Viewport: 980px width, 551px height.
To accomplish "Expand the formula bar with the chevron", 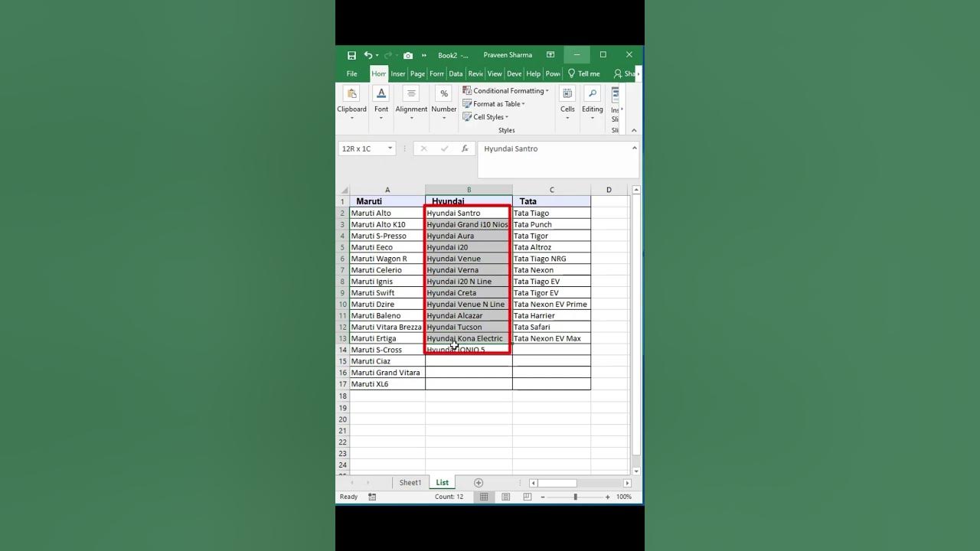I will point(634,148).
